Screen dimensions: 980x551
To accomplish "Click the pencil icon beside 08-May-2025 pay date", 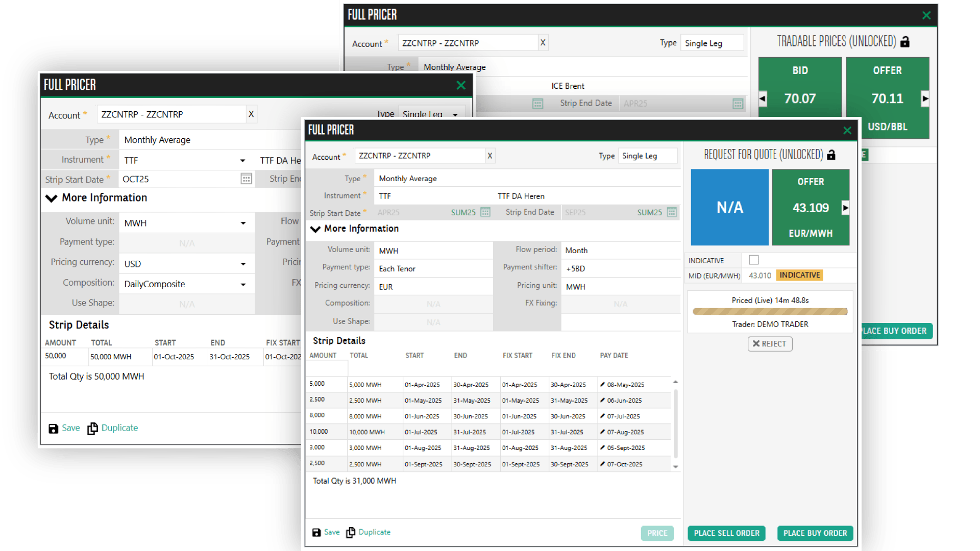I will 601,384.
